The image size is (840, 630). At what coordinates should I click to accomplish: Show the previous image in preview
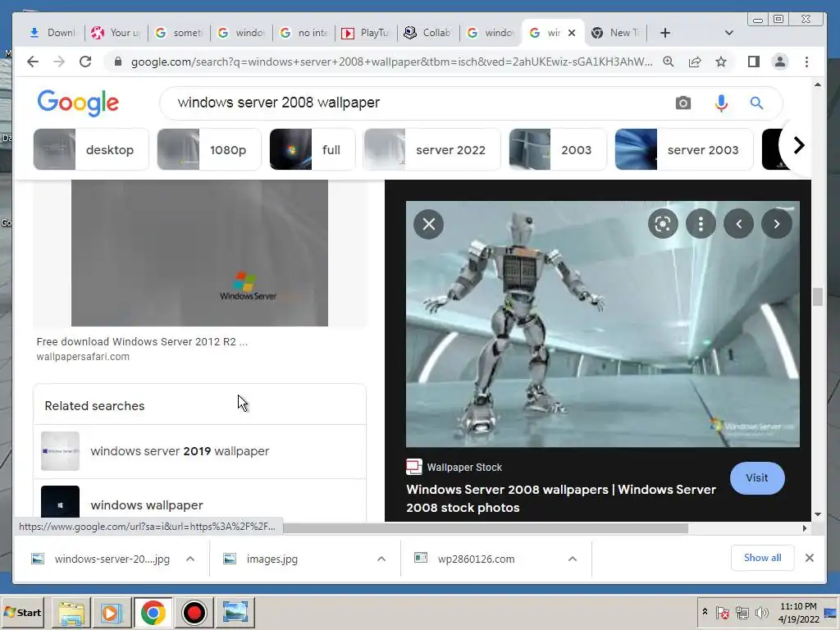pyautogui.click(x=739, y=224)
